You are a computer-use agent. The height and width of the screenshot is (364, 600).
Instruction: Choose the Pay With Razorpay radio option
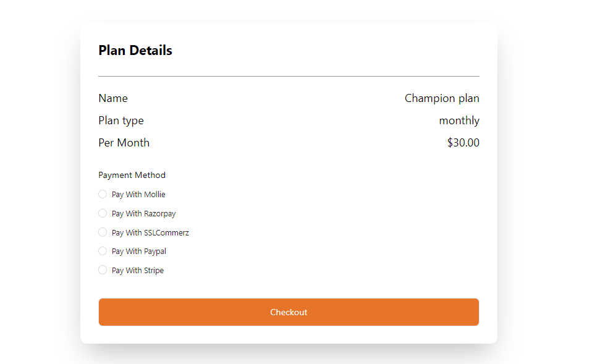point(103,213)
